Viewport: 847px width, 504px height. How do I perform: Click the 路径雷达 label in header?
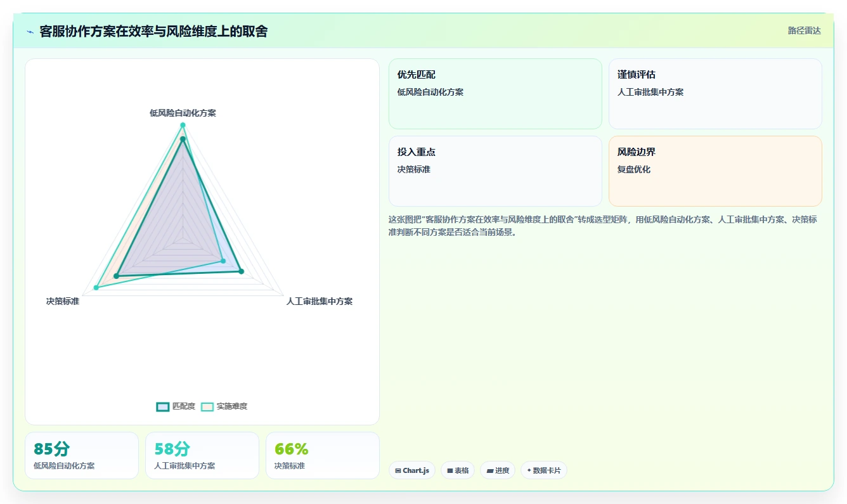click(x=805, y=30)
